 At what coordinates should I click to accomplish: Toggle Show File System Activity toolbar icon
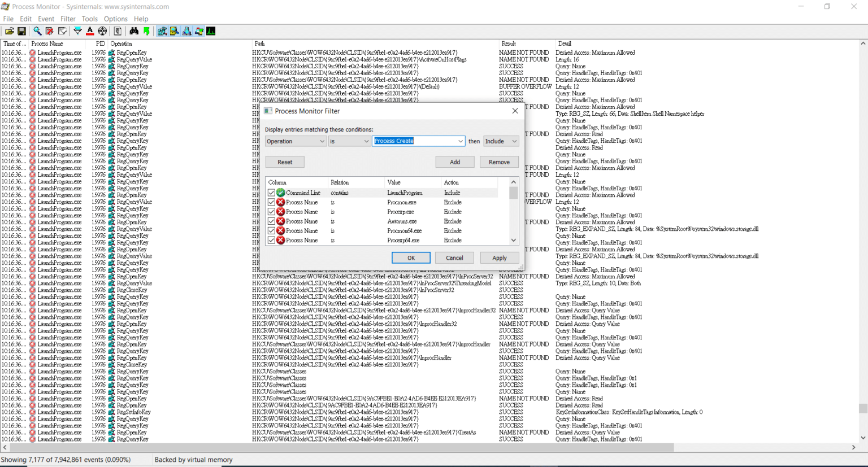(175, 31)
